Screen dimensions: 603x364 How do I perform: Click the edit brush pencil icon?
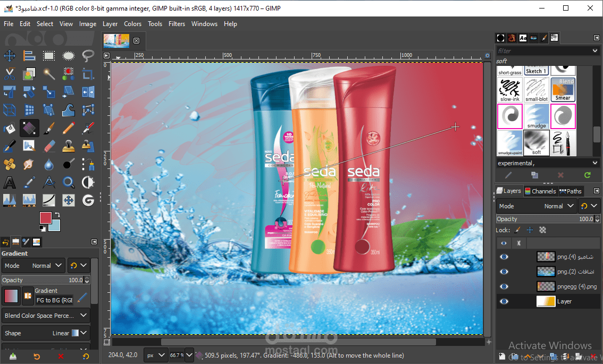point(508,175)
